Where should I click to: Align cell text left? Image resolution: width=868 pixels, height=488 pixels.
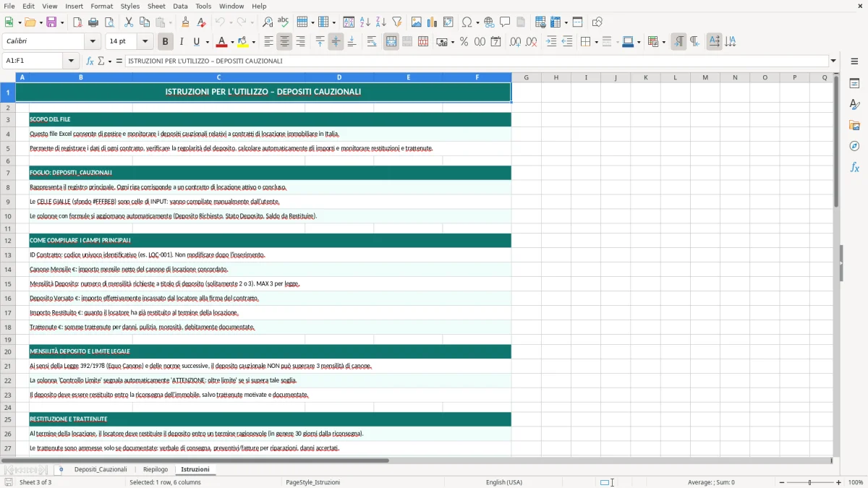click(x=268, y=42)
